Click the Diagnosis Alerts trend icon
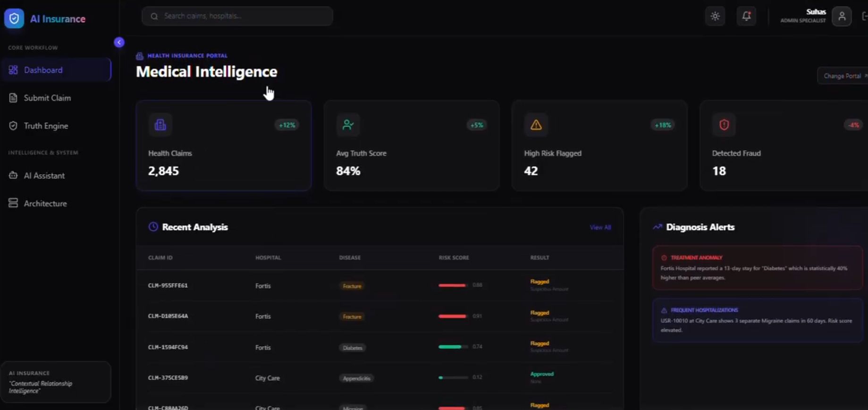The width and height of the screenshot is (868, 410). pos(657,227)
